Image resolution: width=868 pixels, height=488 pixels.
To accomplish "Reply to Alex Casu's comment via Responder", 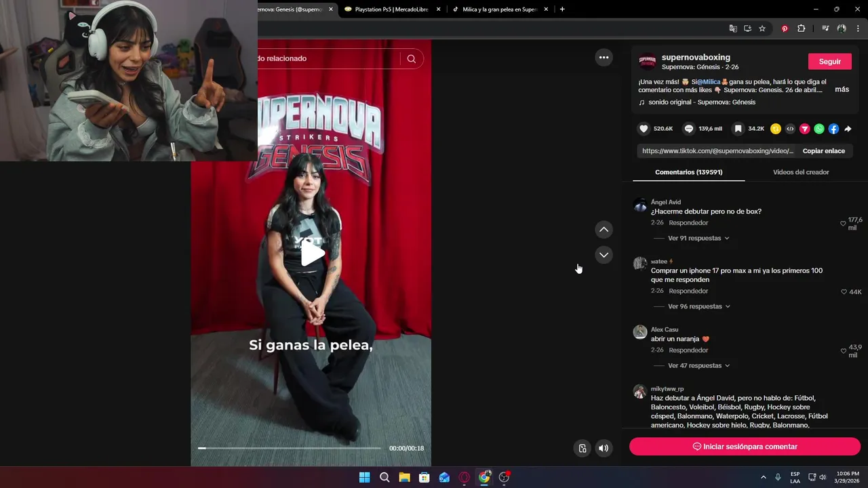I will coord(688,350).
